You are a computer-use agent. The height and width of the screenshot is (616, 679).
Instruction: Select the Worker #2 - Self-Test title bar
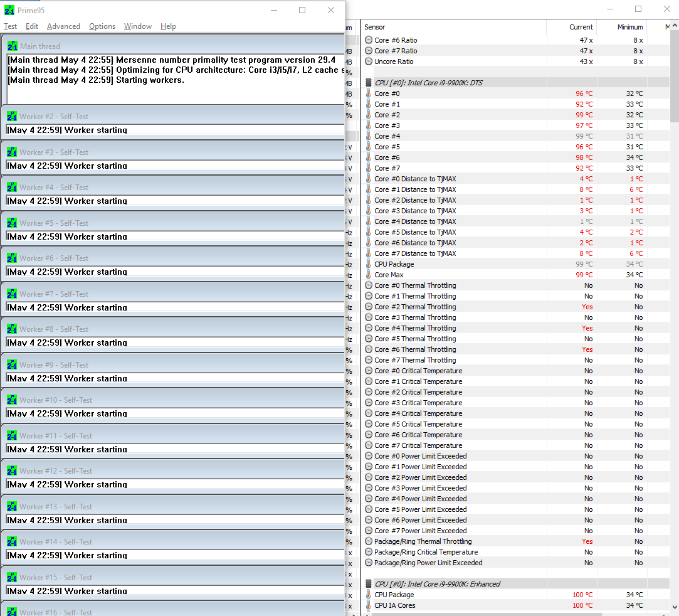pos(173,116)
